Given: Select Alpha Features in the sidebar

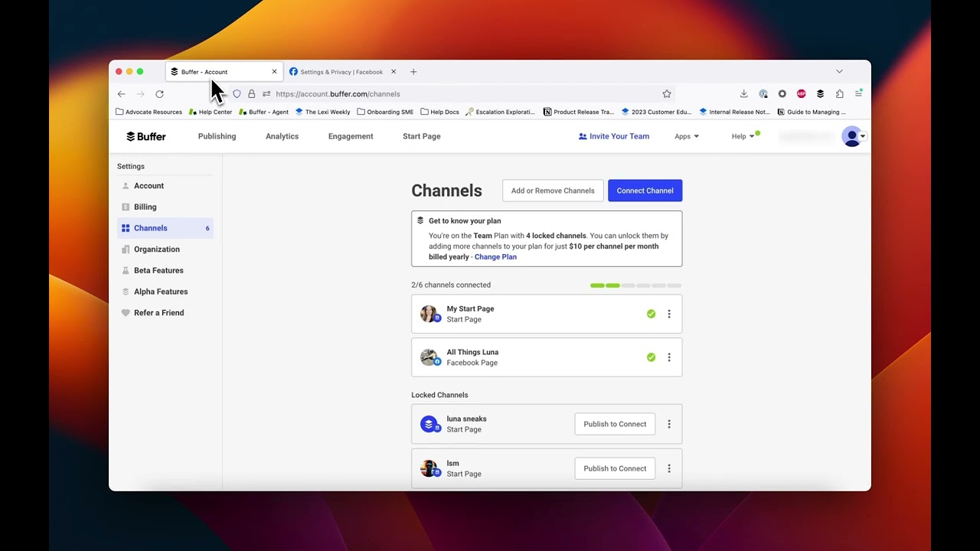Looking at the screenshot, I should [x=165, y=292].
